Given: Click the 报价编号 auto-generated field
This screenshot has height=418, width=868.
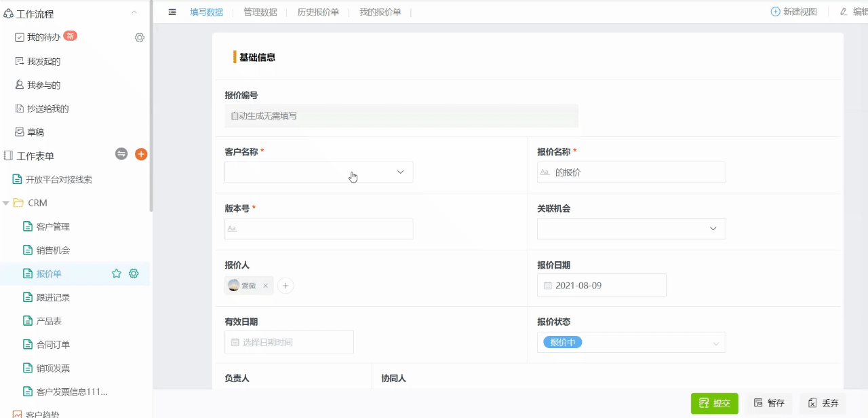Looking at the screenshot, I should [401, 116].
